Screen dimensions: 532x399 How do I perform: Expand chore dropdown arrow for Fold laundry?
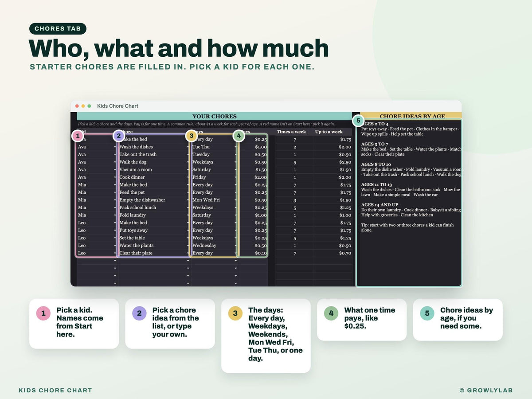pyautogui.click(x=188, y=215)
